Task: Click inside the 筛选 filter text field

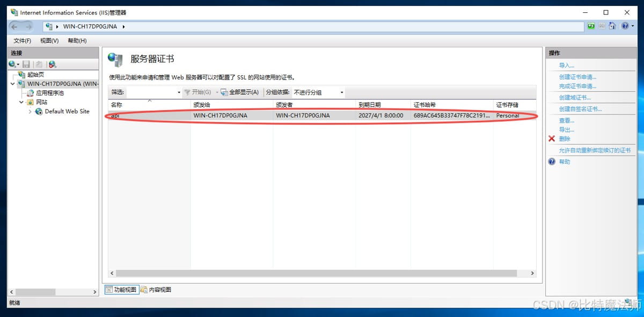Action: [x=151, y=92]
